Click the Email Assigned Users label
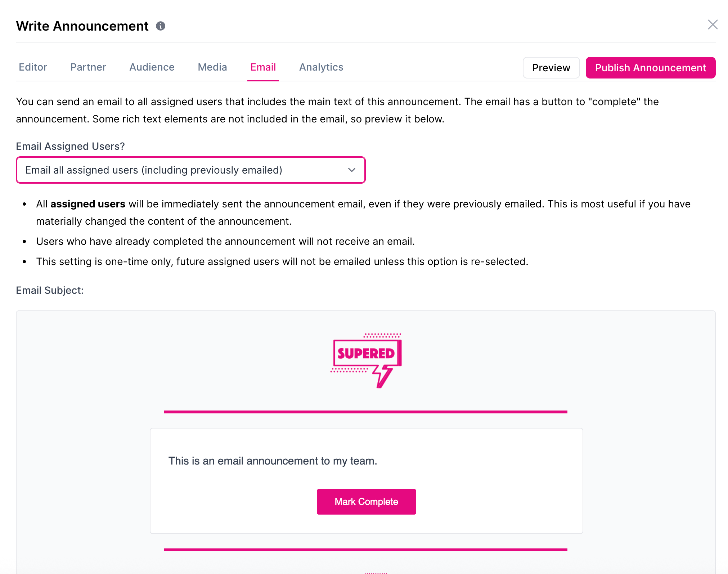This screenshot has height=574, width=728. pos(70,146)
